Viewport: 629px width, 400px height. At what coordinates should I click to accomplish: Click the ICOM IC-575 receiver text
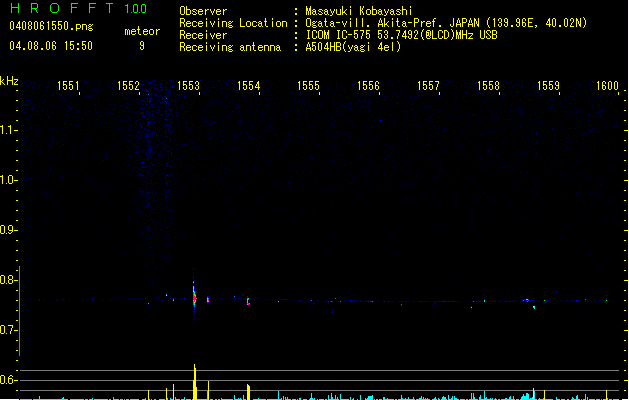coord(402,35)
